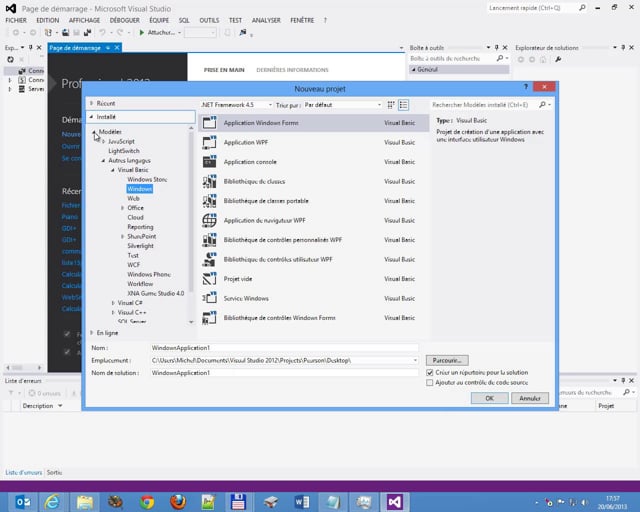Select the Windows Phone tree item
The width and height of the screenshot is (640, 512).
point(149,274)
